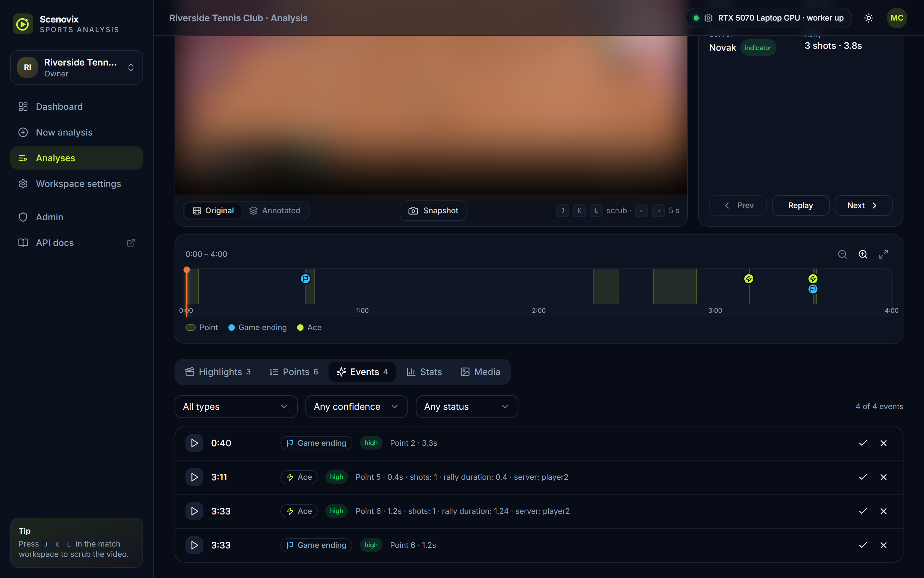Image resolution: width=924 pixels, height=578 pixels.
Task: Start a New analysis from sidebar
Action: tap(77, 132)
